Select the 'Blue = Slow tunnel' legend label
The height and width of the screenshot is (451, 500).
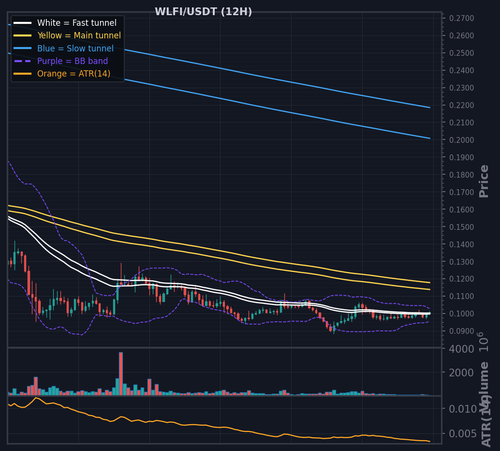pos(75,48)
